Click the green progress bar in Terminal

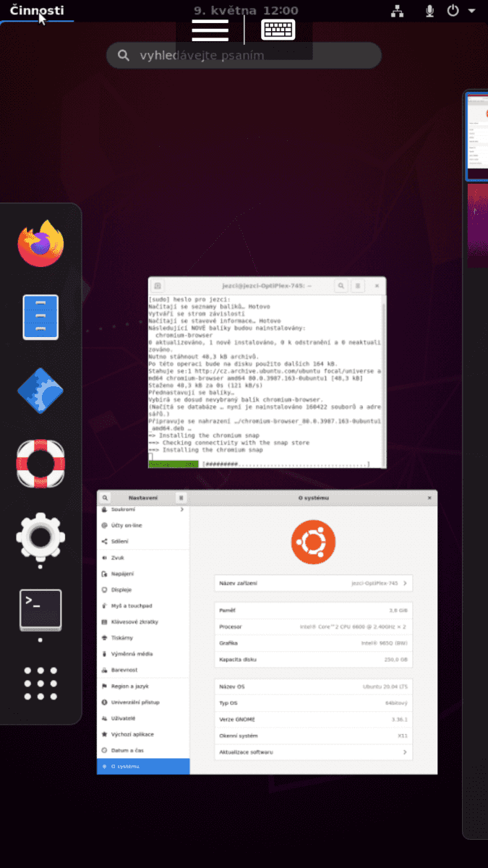[x=173, y=464]
